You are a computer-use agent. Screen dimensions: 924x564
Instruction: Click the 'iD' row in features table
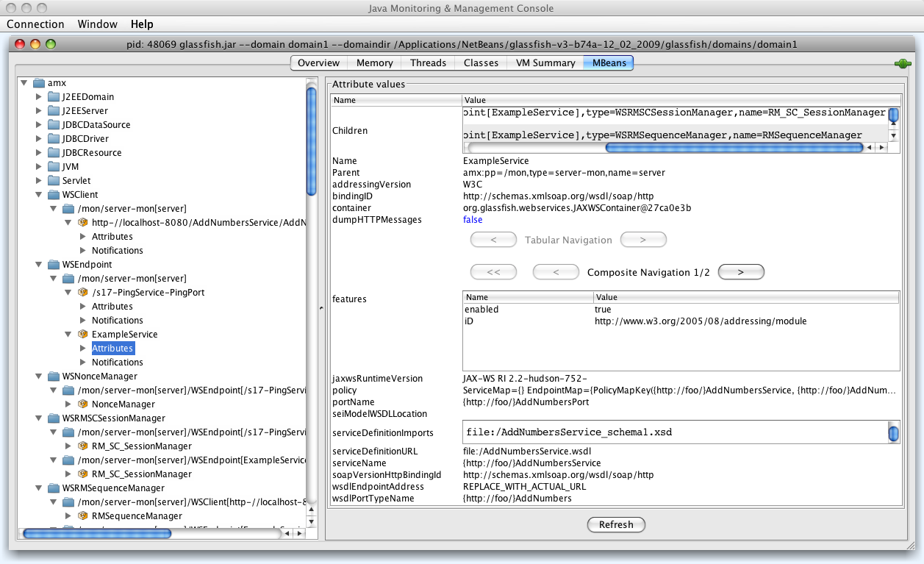pos(681,321)
